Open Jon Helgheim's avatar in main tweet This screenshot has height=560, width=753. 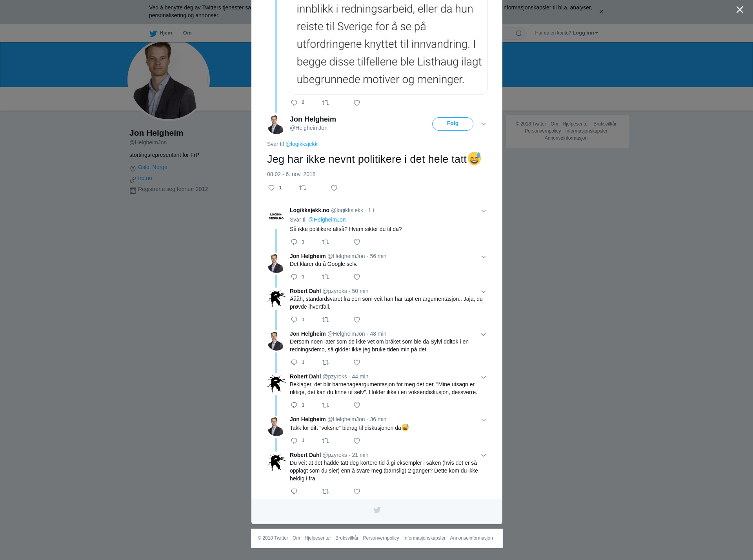pyautogui.click(x=276, y=125)
